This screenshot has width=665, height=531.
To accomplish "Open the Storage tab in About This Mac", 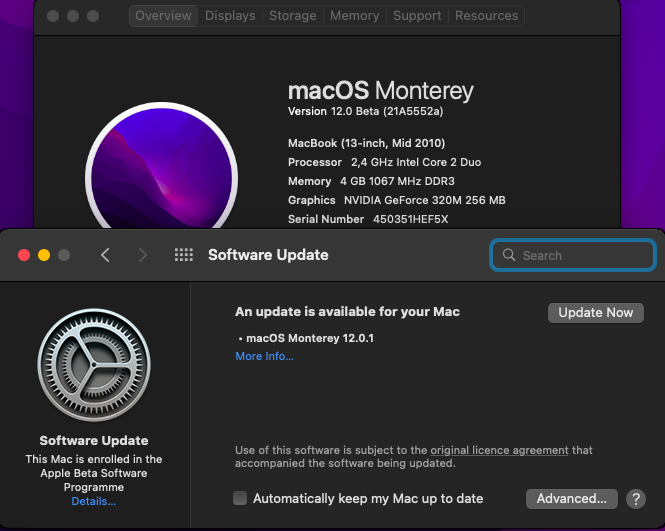I will [293, 16].
